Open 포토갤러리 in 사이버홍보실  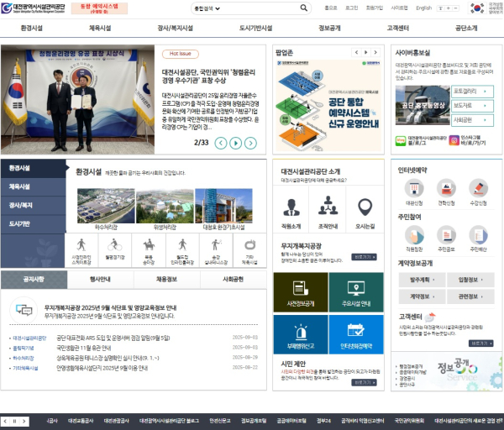click(x=472, y=92)
